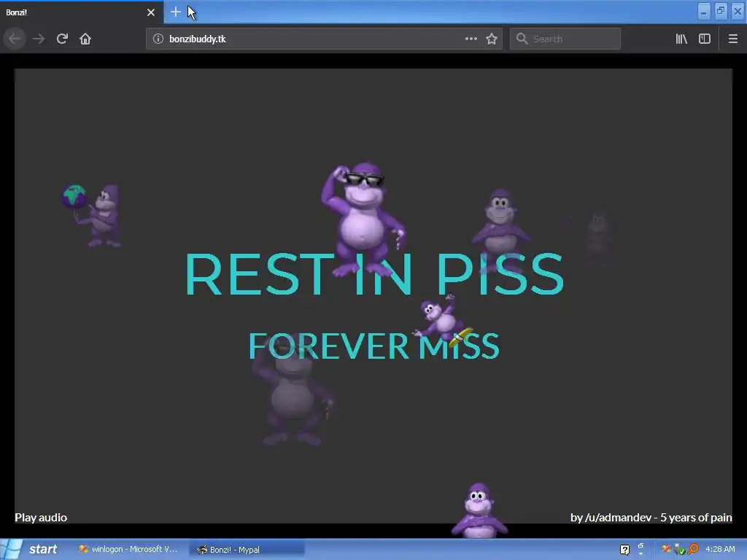The width and height of the screenshot is (747, 560).
Task: Reload the current page
Action: 62,39
